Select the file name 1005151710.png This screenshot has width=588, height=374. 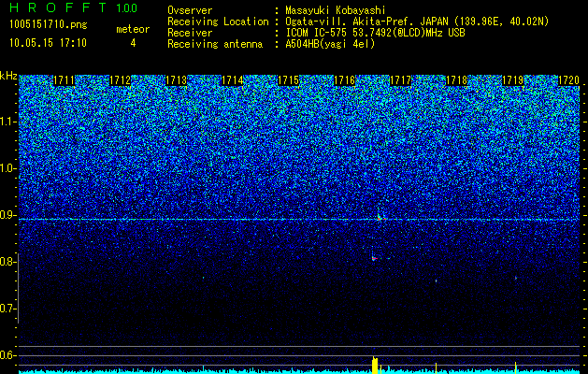pyautogui.click(x=49, y=25)
